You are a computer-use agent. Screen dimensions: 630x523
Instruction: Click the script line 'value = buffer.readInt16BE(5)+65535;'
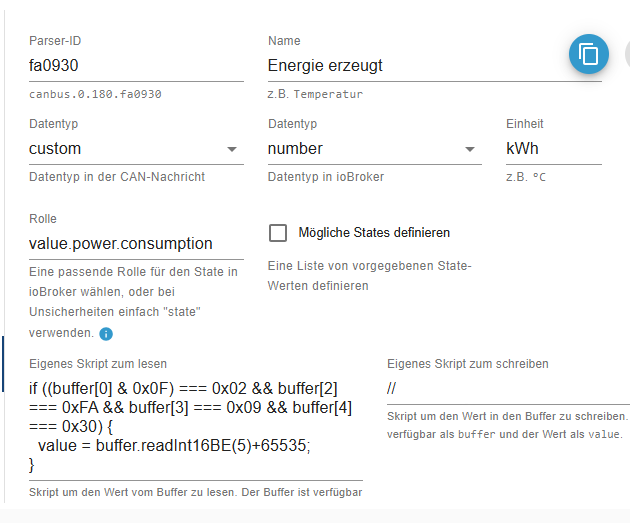[x=174, y=445]
